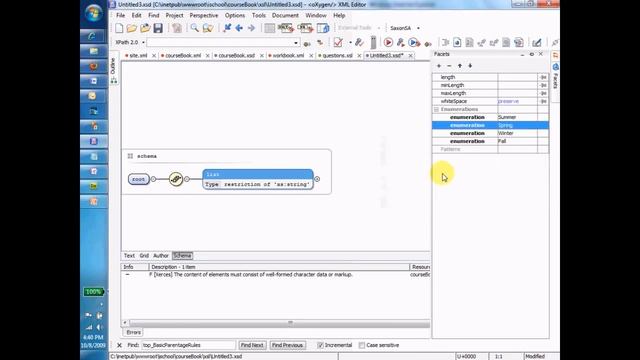
Task: Click the Windows Start orb
Action: [94, 13]
